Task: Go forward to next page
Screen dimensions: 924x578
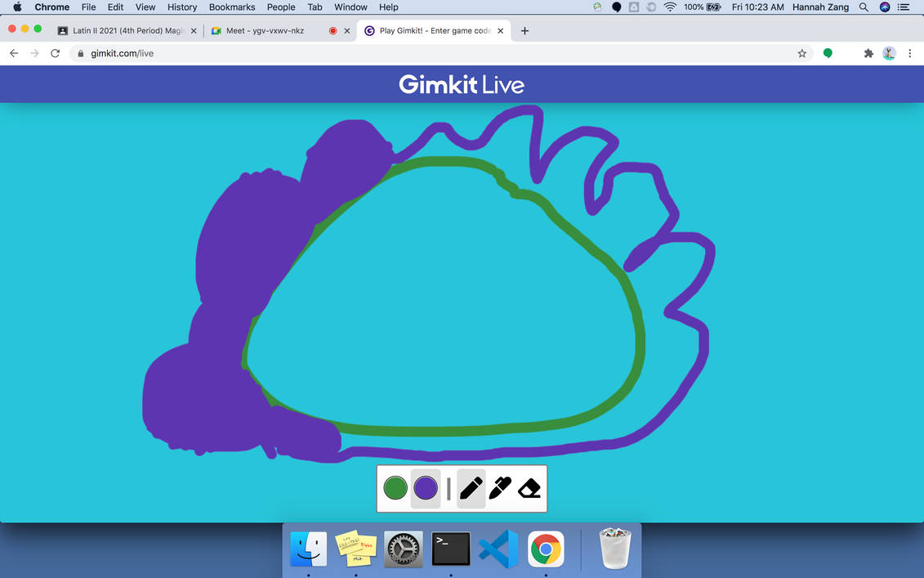Action: (35, 53)
